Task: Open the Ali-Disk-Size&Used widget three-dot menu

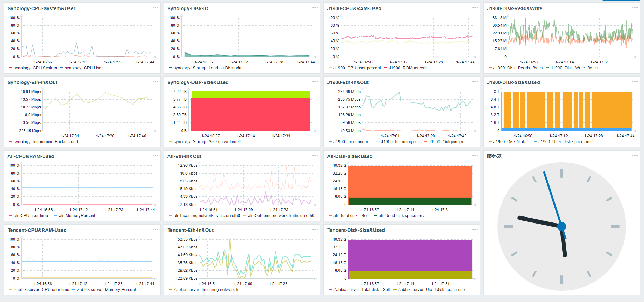Action: coord(475,156)
